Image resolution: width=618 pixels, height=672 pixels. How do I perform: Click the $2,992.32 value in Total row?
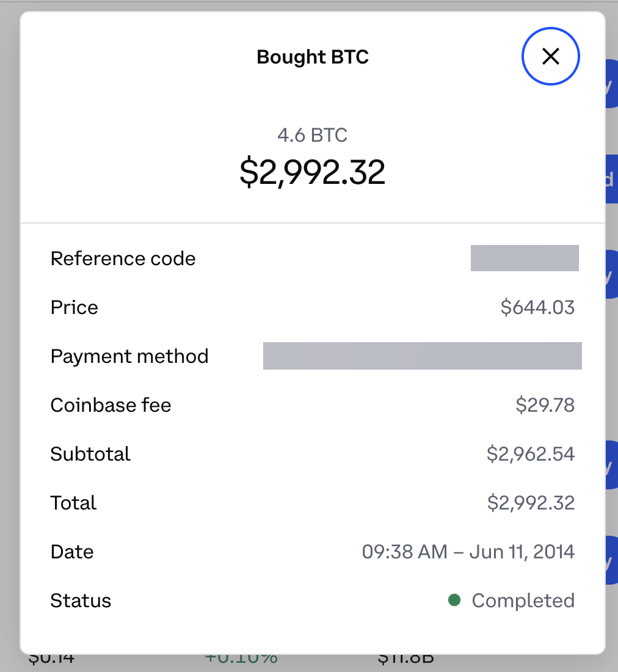tap(531, 503)
